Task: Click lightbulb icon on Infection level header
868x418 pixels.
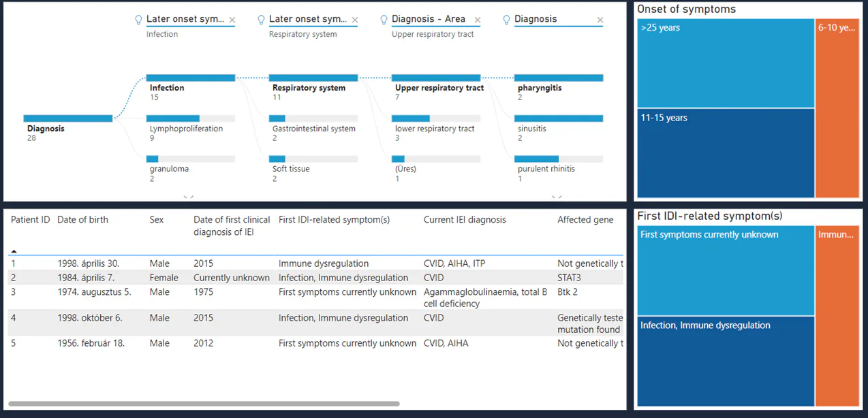Action: coord(138,20)
